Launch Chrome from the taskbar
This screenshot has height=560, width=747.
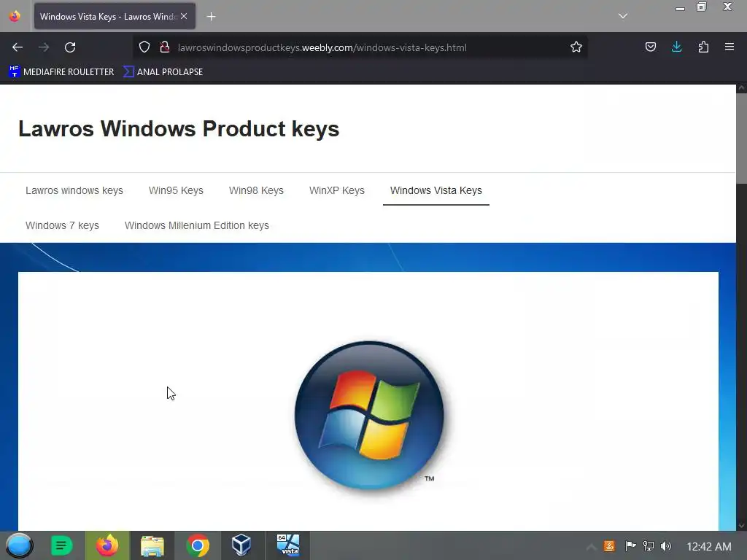tap(198, 545)
